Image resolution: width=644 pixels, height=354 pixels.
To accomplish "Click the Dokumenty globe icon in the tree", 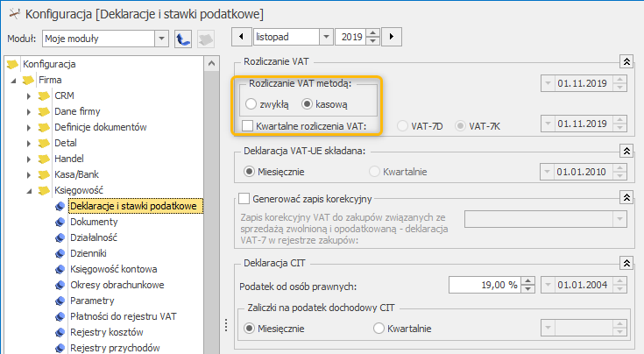I will click(x=60, y=223).
